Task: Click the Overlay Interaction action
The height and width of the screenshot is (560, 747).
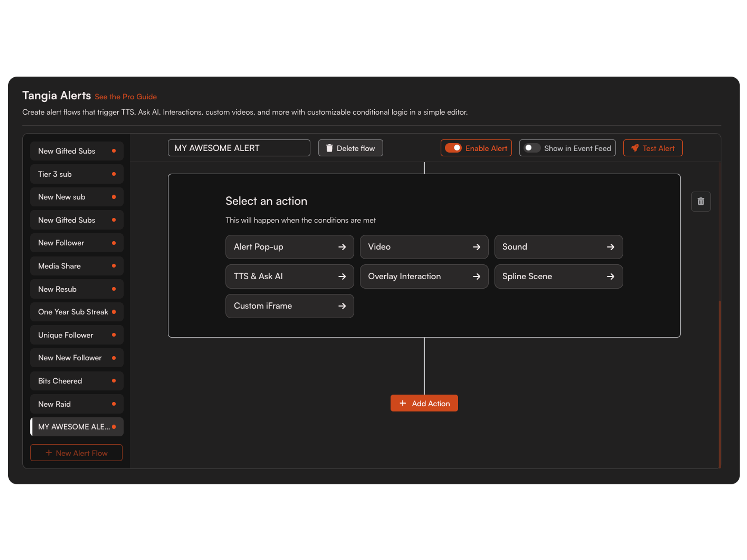Action: point(423,276)
